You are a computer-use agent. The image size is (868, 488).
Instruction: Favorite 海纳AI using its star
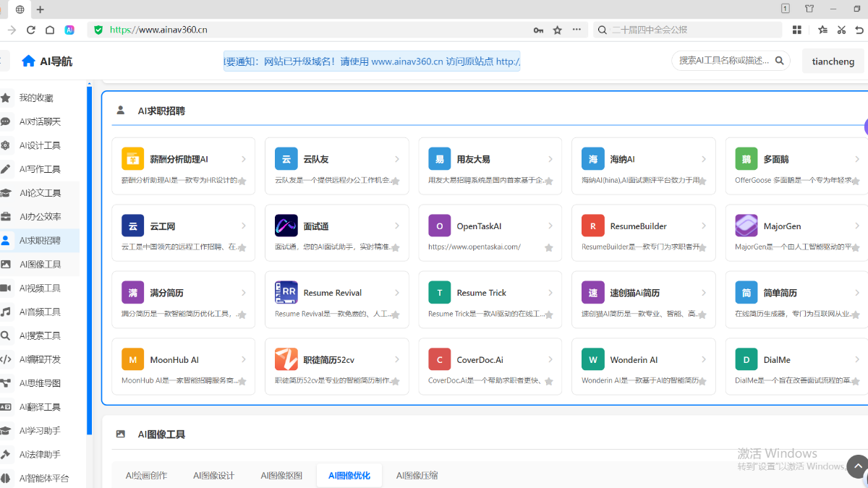click(x=702, y=181)
